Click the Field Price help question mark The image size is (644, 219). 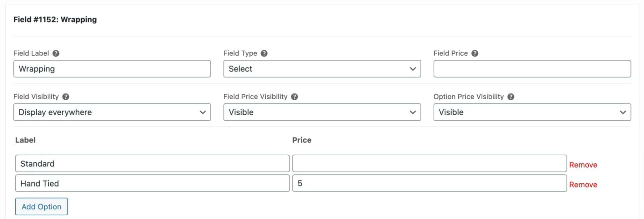coord(475,53)
